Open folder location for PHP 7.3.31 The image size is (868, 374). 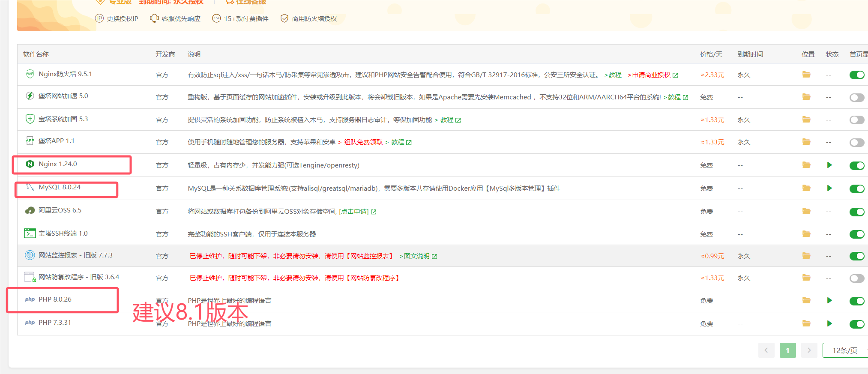click(806, 323)
